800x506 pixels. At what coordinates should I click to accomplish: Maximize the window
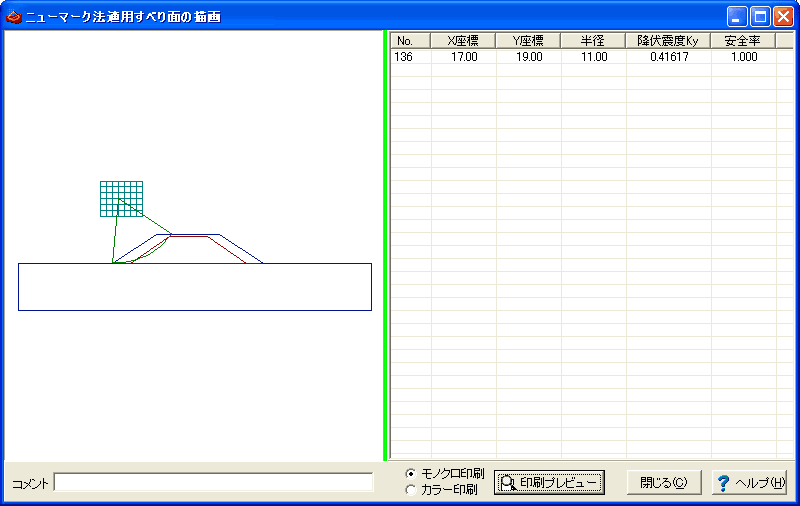(x=760, y=17)
